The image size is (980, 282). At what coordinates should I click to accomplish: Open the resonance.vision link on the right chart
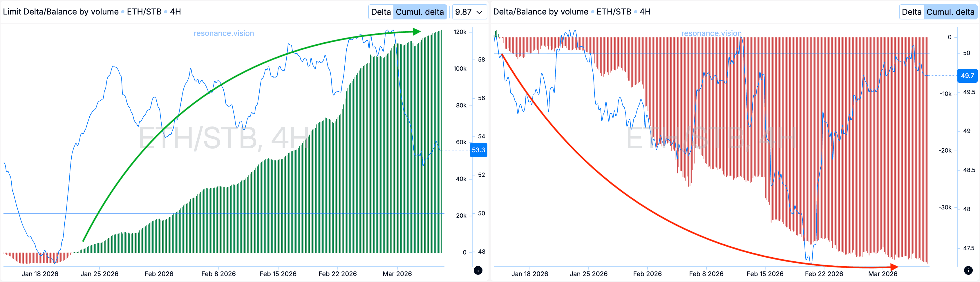coord(711,33)
